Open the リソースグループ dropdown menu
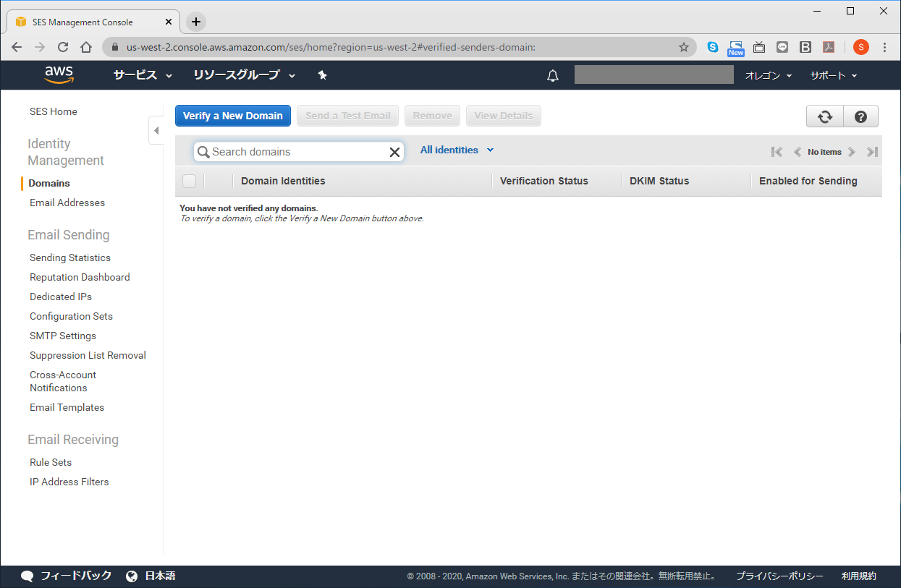This screenshot has width=901, height=588. 245,75
